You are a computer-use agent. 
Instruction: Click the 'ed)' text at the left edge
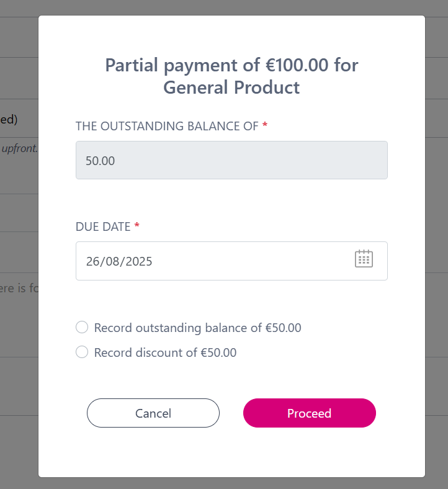(x=9, y=119)
